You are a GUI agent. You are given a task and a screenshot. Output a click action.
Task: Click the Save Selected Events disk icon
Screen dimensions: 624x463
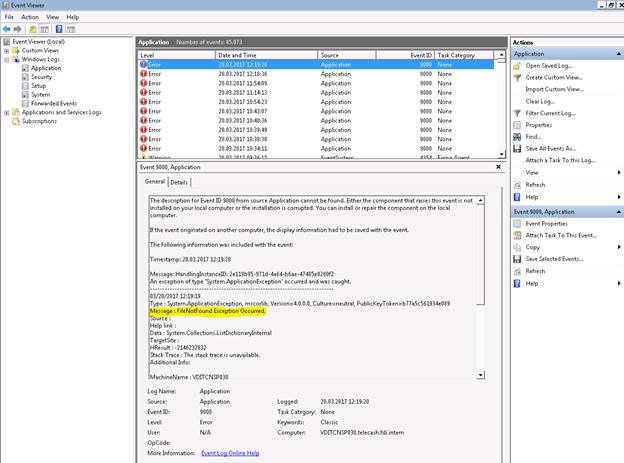[517, 259]
